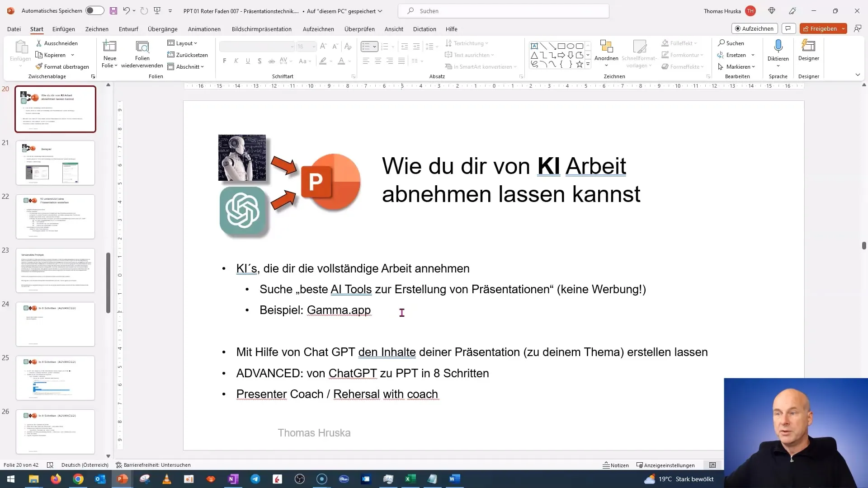The width and height of the screenshot is (868, 488).
Task: Open the Datei menu
Action: pyautogui.click(x=14, y=29)
